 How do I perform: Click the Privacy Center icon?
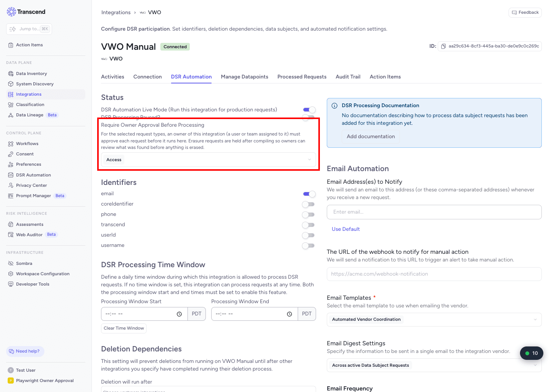click(11, 185)
